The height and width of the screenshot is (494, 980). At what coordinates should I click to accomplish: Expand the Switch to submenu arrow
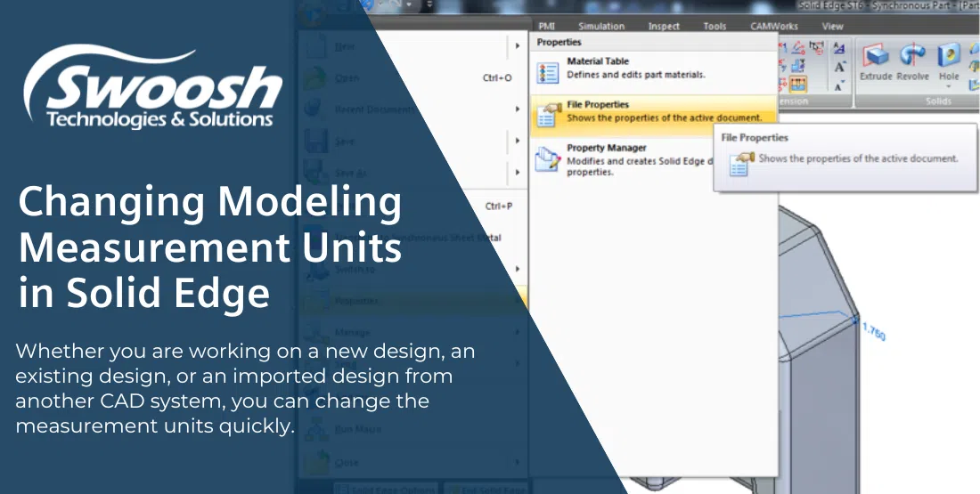(x=518, y=269)
